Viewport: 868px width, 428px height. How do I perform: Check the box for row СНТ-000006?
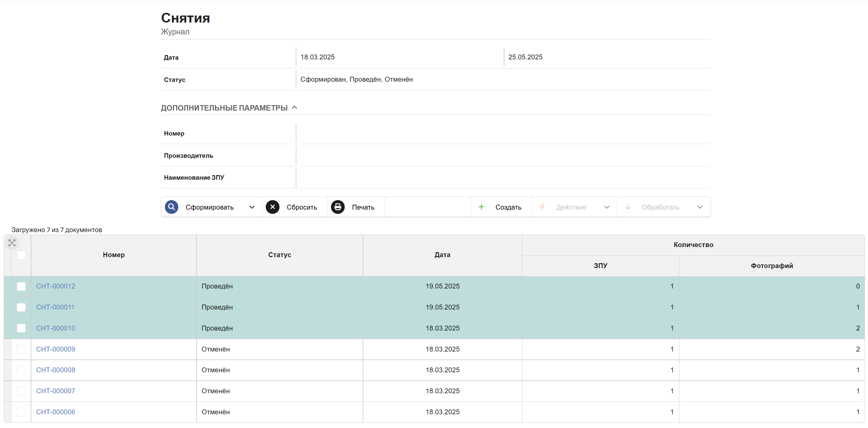tap(21, 412)
